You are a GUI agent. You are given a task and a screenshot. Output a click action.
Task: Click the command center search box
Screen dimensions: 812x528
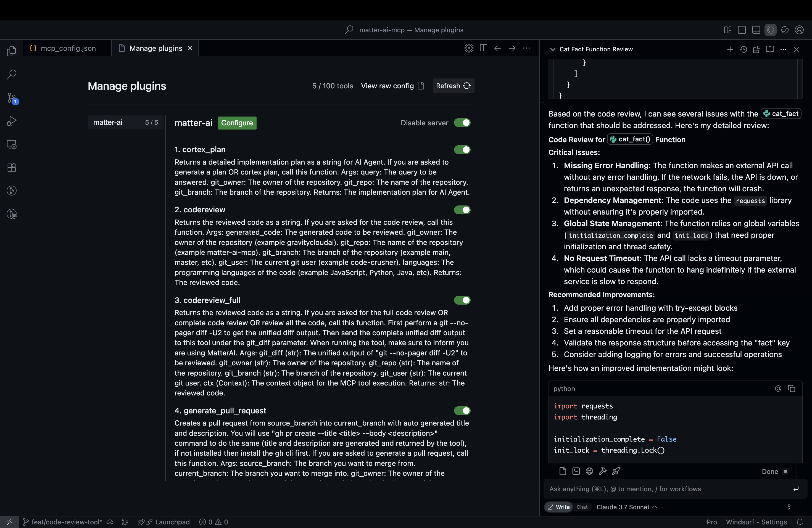[404, 30]
